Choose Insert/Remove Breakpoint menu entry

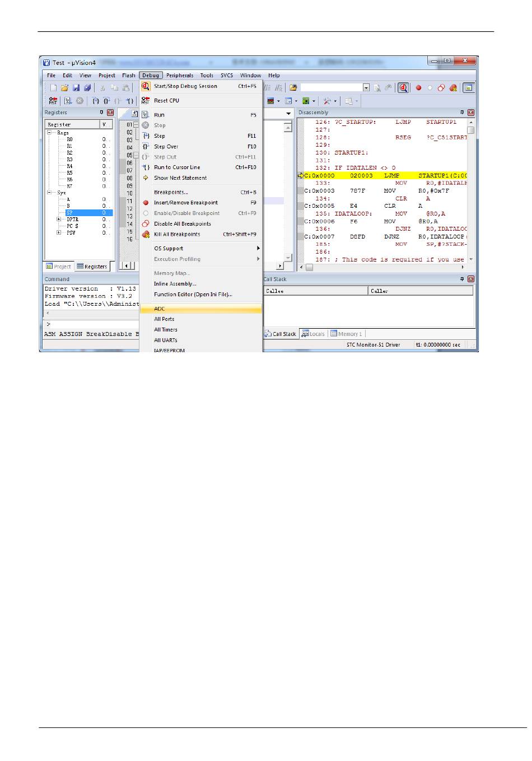tap(201, 203)
